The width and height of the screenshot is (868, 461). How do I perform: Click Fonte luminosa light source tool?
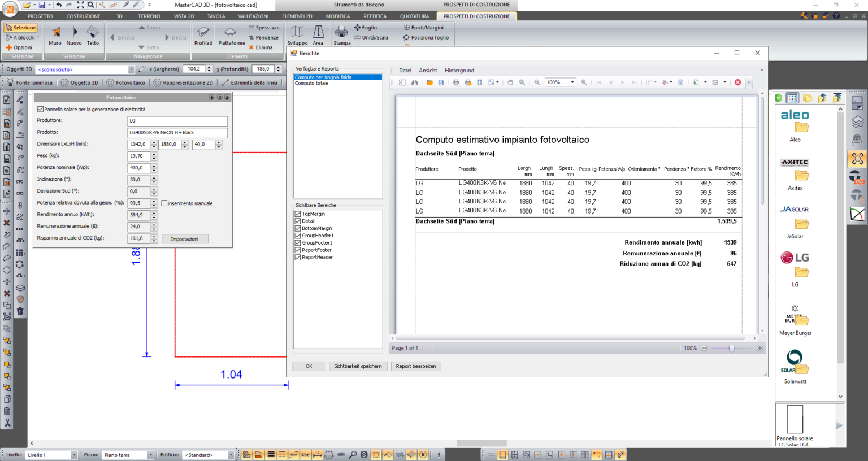coord(29,82)
